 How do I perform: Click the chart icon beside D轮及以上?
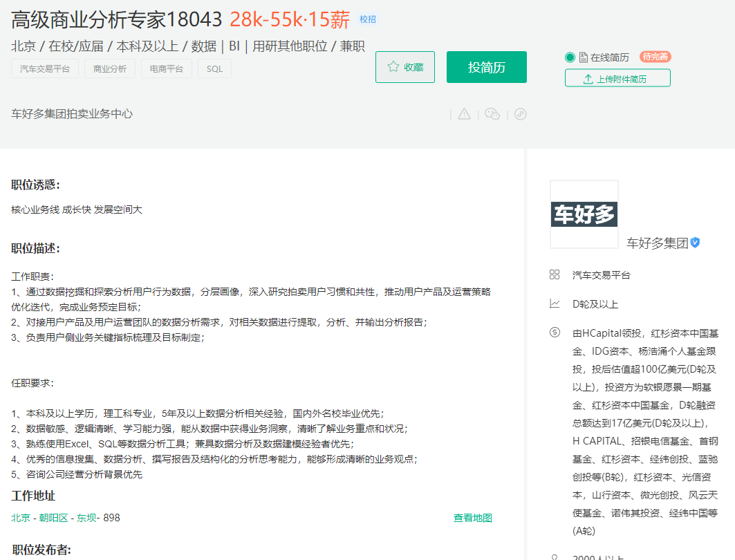click(x=555, y=304)
